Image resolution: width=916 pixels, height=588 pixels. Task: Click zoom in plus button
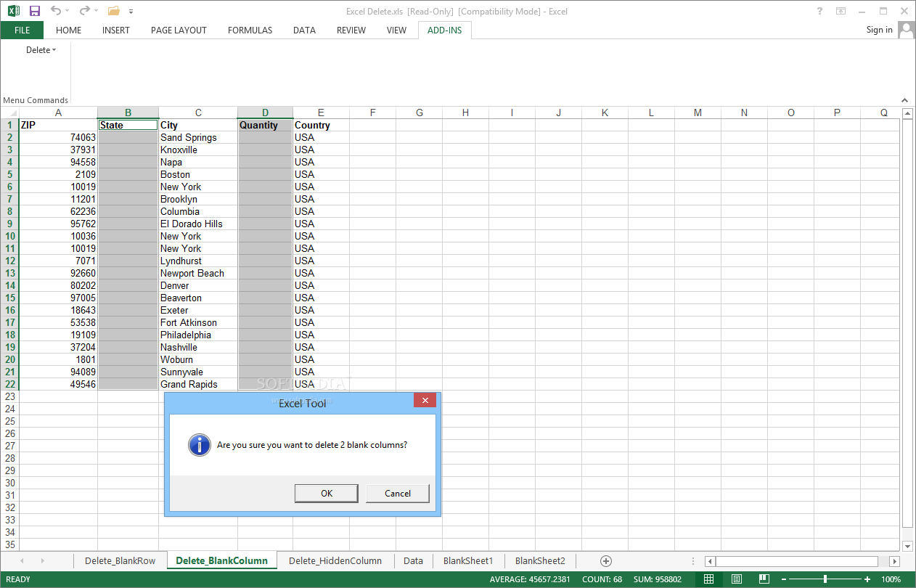click(867, 579)
